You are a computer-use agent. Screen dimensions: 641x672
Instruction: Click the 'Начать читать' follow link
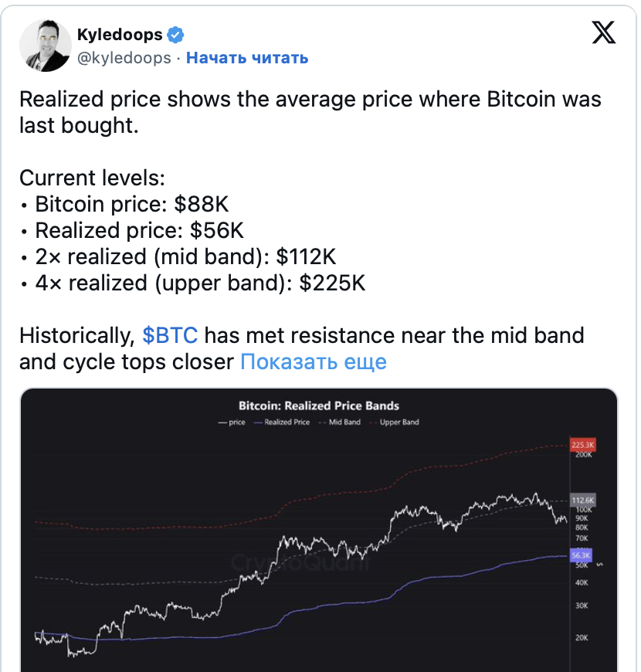click(247, 58)
